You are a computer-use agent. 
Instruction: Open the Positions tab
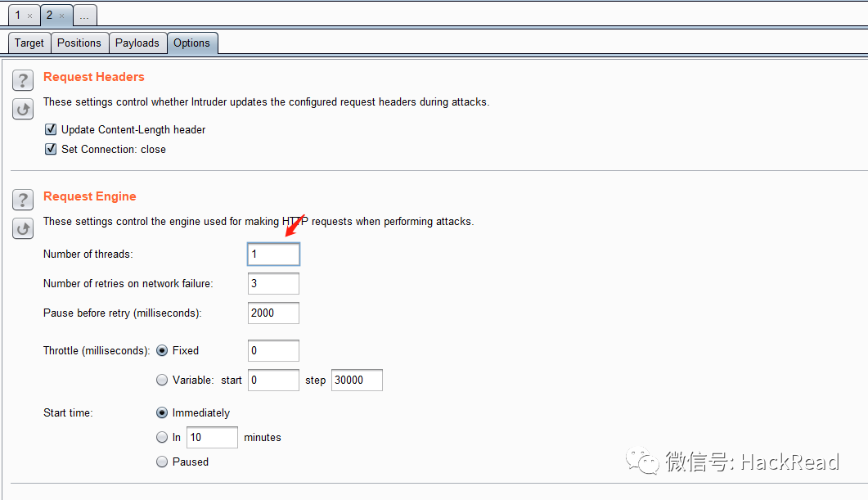[79, 43]
